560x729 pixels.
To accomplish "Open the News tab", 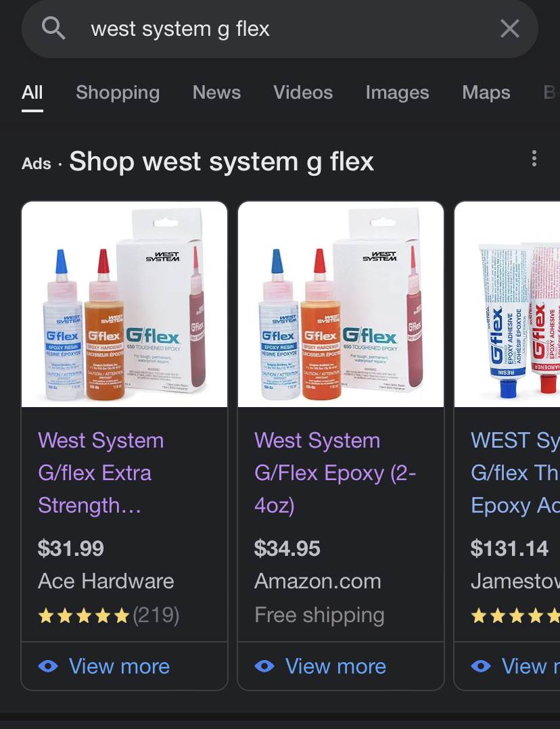I will point(216,93).
